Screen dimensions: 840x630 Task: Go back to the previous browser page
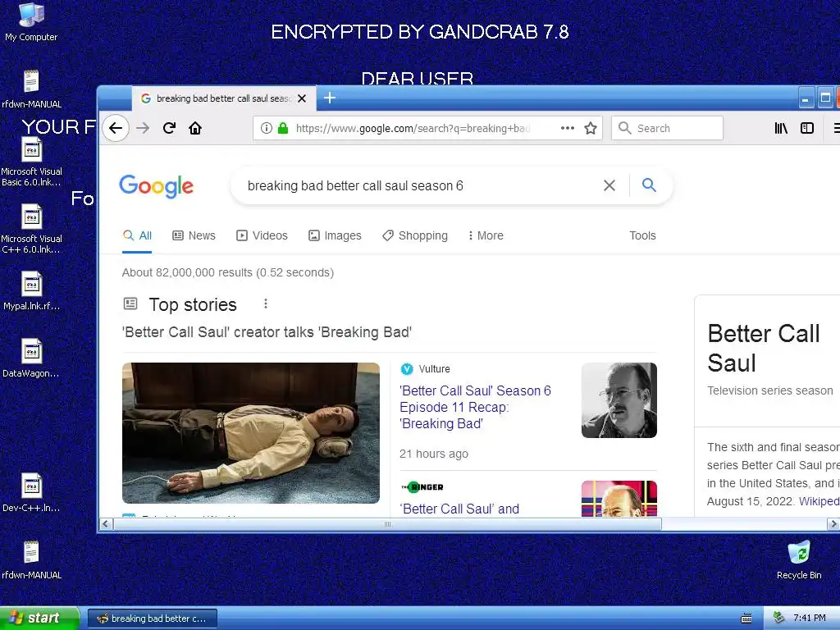(x=116, y=128)
